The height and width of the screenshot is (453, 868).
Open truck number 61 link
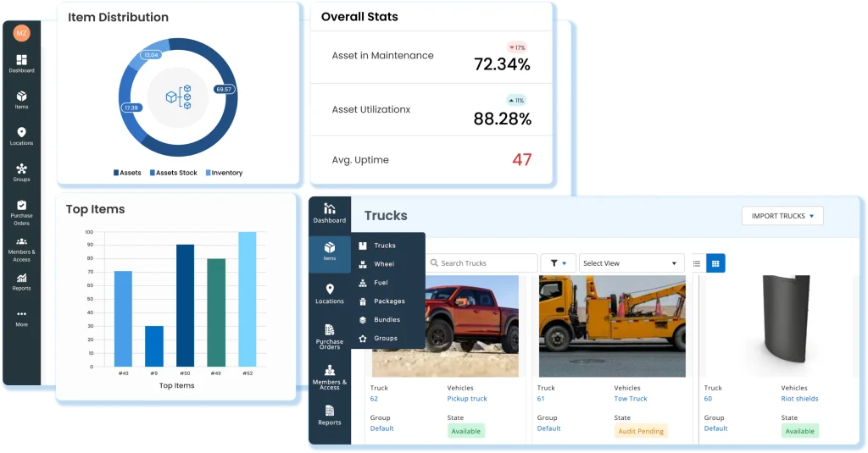[541, 399]
